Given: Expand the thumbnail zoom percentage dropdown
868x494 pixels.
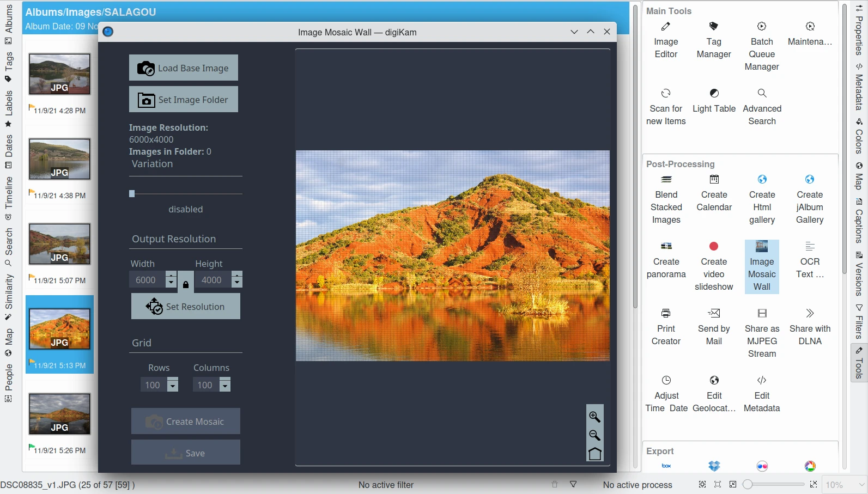Looking at the screenshot, I should pyautogui.click(x=861, y=485).
